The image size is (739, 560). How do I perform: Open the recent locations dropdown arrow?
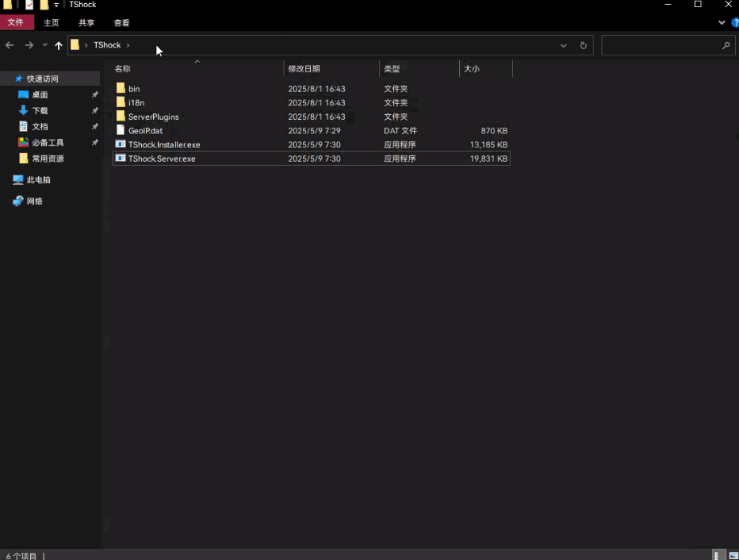point(44,45)
